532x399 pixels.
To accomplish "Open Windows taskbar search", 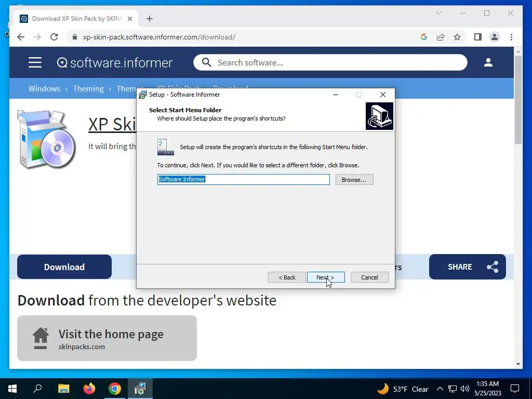I will (x=37, y=389).
